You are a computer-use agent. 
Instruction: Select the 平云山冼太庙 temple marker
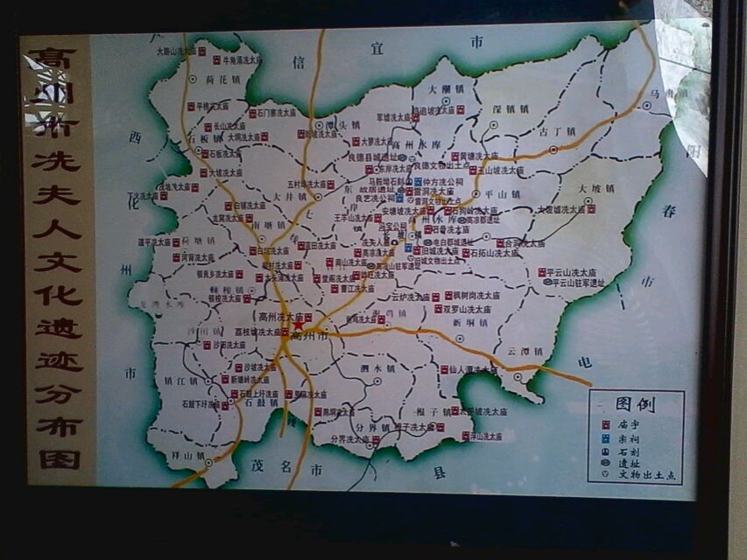(x=543, y=272)
